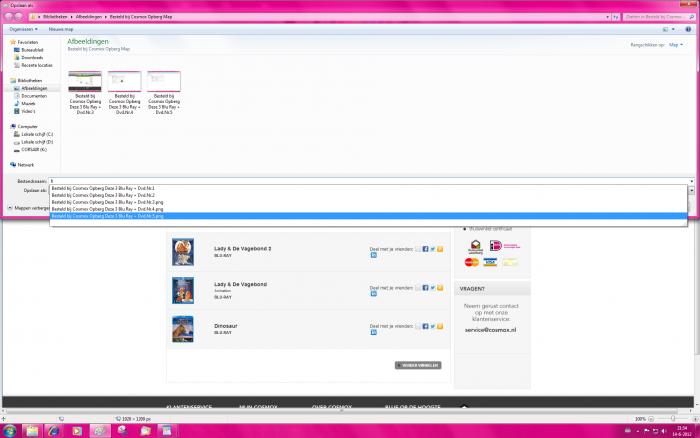Open the Bestandsnaam dropdown arrow
The width and height of the screenshot is (700, 438).
click(x=692, y=181)
